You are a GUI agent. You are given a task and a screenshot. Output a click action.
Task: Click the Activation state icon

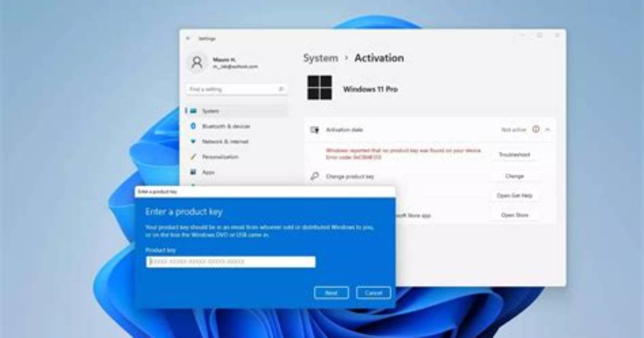[x=314, y=130]
